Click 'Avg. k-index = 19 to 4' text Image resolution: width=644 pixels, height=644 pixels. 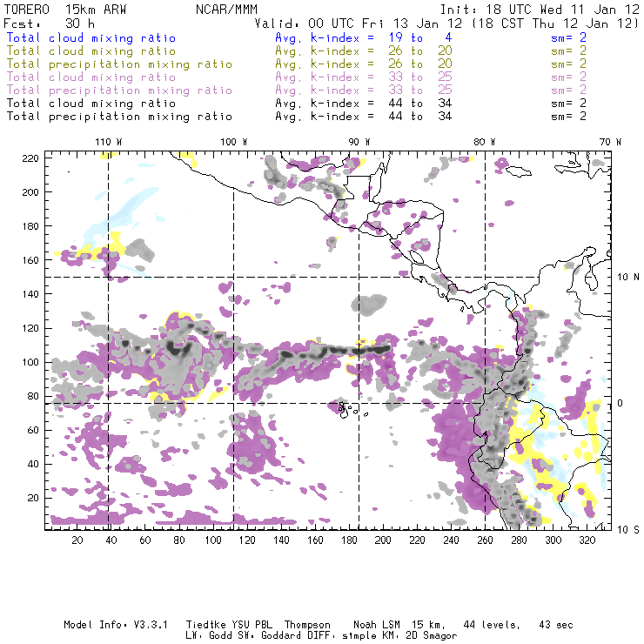(x=364, y=37)
